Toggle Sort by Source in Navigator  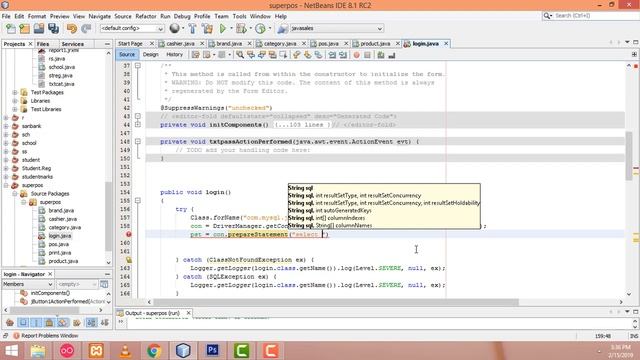coord(105,322)
